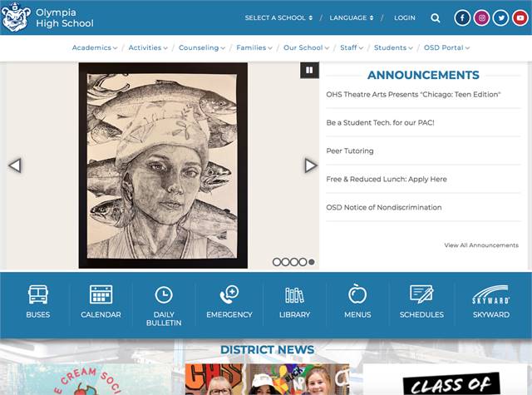Open OSD Notice of Nondiscrimination announcement

(x=384, y=207)
